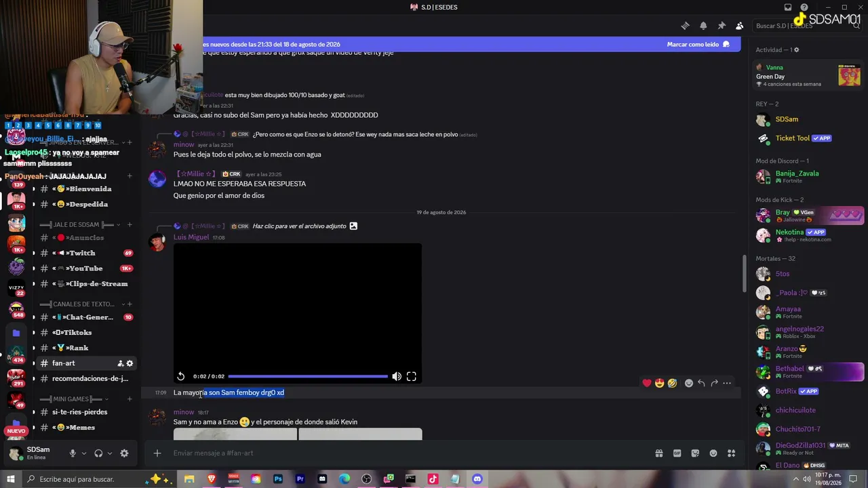Switch to the YouTube channel
Viewport: 868px width, 488px height.
(86, 268)
